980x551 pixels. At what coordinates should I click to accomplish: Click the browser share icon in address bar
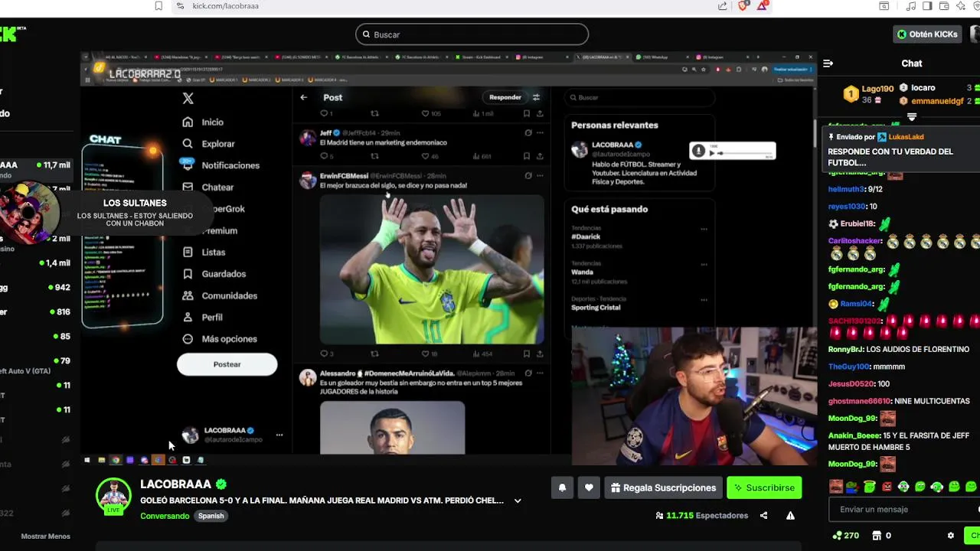coord(722,6)
